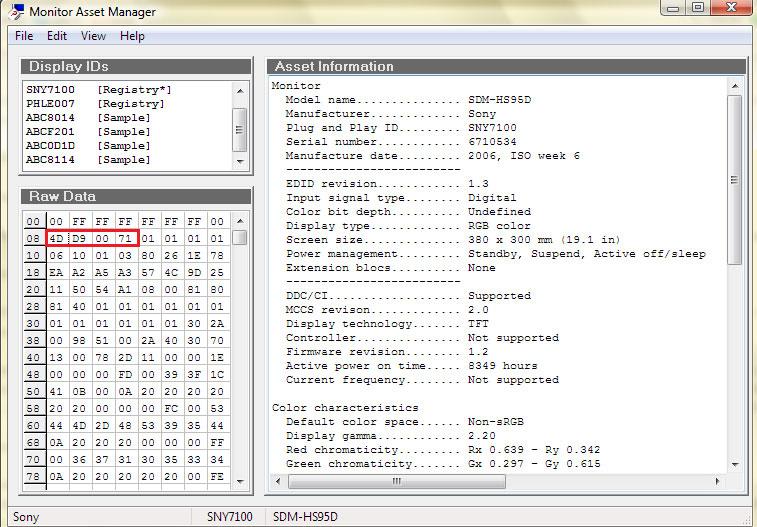Open the File menu

(24, 36)
